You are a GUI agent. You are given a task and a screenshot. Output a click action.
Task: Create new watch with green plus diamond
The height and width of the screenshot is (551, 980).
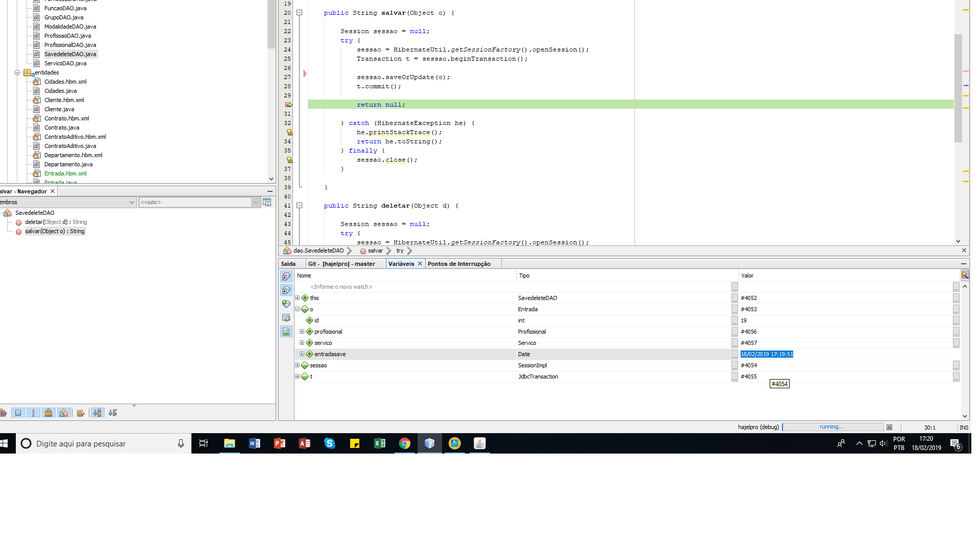(x=286, y=304)
